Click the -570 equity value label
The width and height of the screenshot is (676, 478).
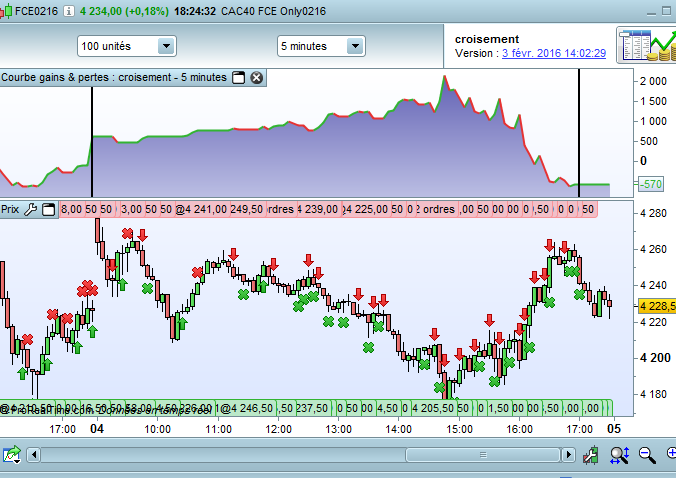coord(651,184)
